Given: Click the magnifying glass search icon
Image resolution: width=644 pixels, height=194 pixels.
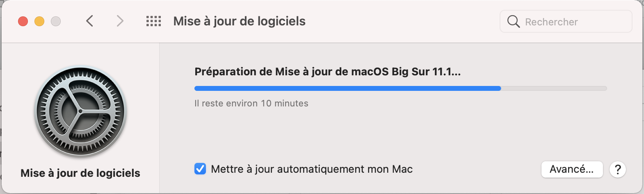Looking at the screenshot, I should pos(513,21).
